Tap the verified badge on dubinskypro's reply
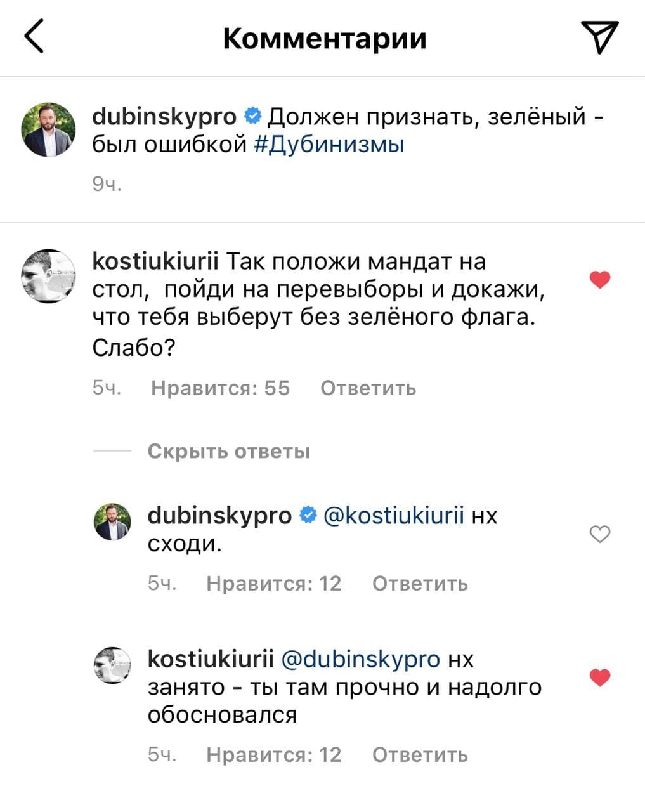Screen dimensions: 645x812 (x=308, y=516)
